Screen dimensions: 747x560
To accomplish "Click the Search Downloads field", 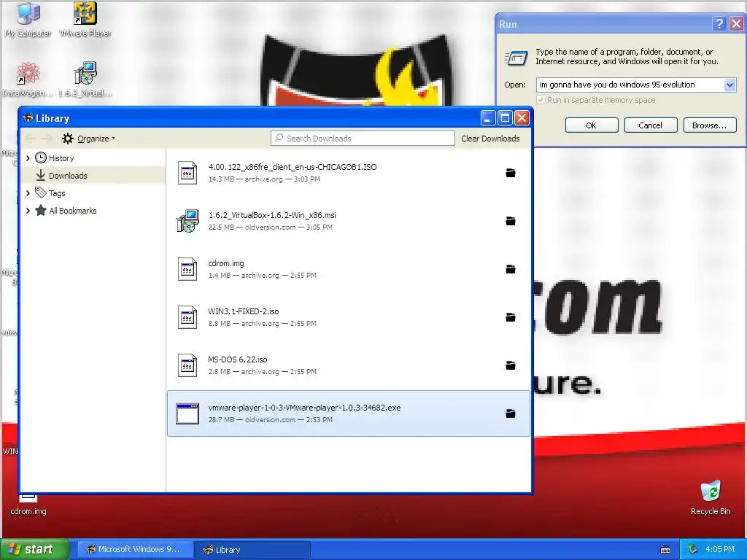I will tap(363, 139).
